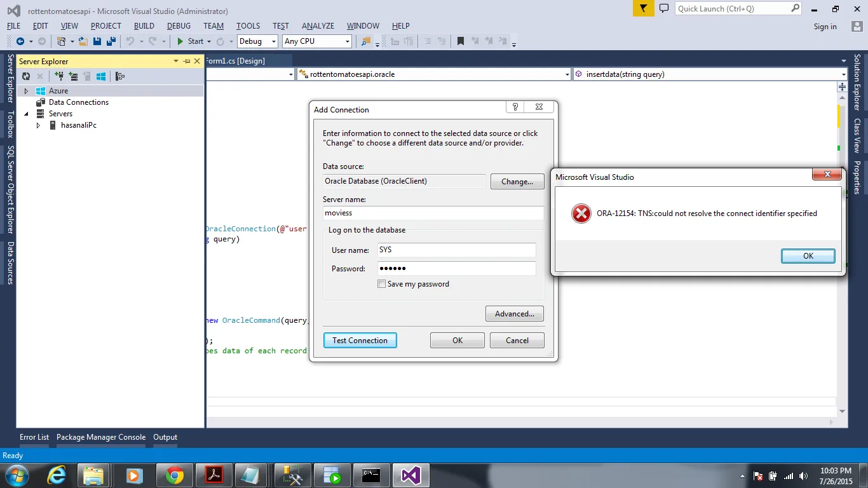
Task: Click the Save All toolbar icon
Action: click(x=110, y=41)
